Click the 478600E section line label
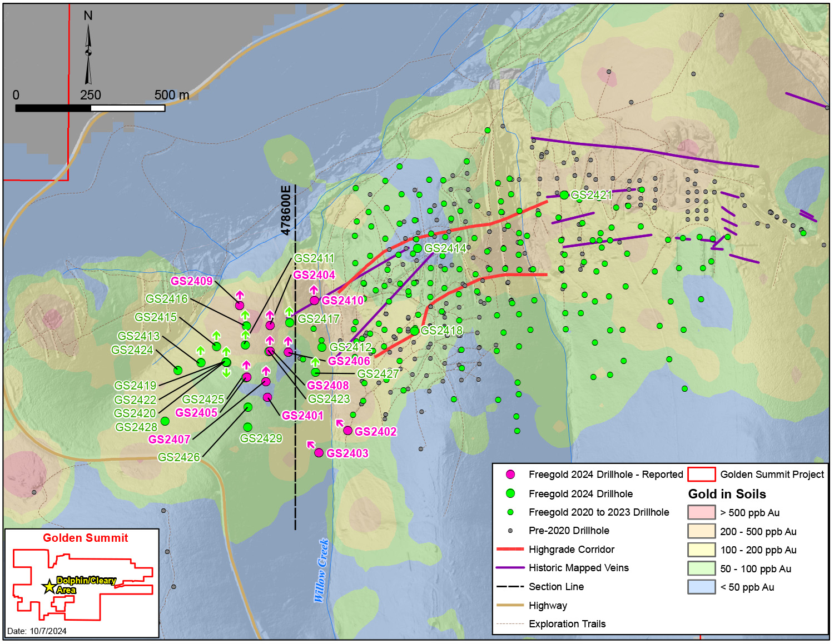The height and width of the screenshot is (644, 834). (x=286, y=210)
